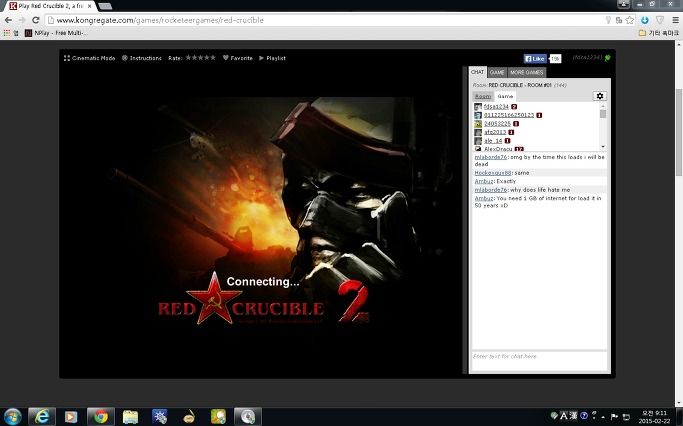Enable Cinematic Mode for the game
This screenshot has width=683, height=426.
click(90, 58)
